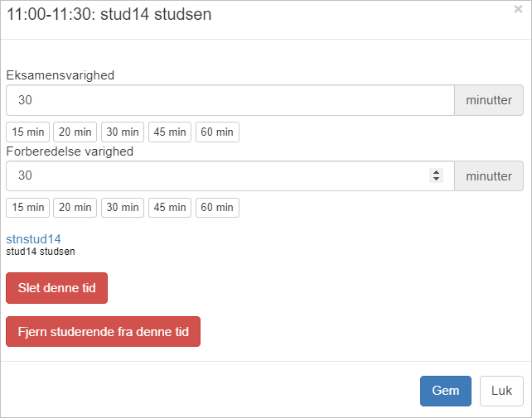This screenshot has width=532, height=418.
Task: Click the Forberedelse varighed input field
Action: point(215,175)
